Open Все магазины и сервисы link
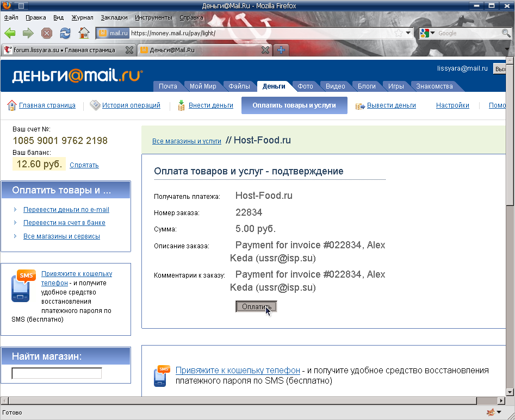 pyautogui.click(x=61, y=236)
